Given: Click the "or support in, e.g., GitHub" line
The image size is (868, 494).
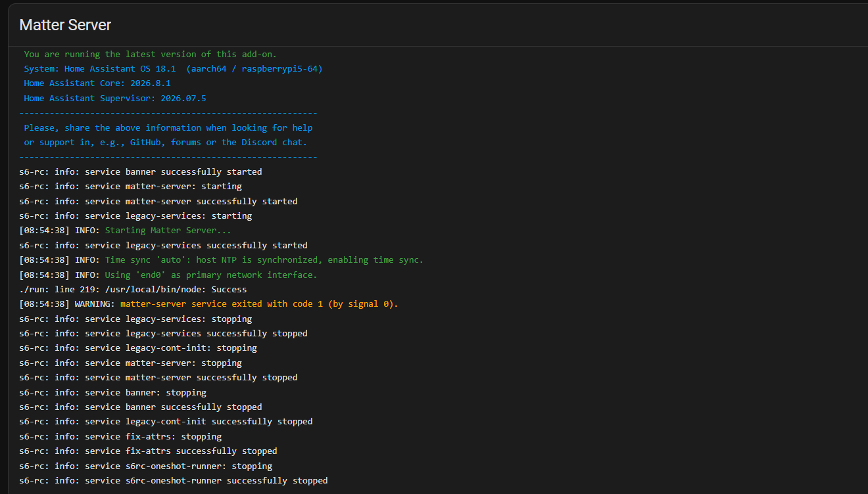Looking at the screenshot, I should click(166, 142).
